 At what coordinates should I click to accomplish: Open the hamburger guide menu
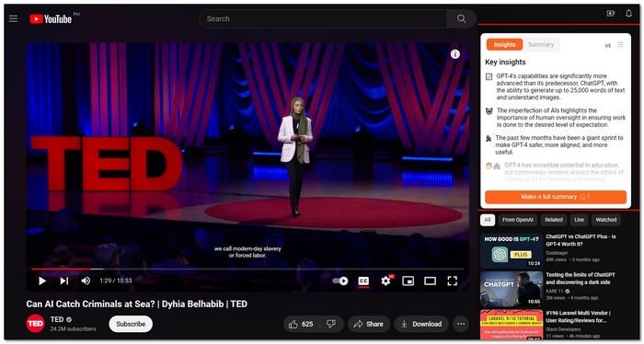pyautogui.click(x=13, y=19)
